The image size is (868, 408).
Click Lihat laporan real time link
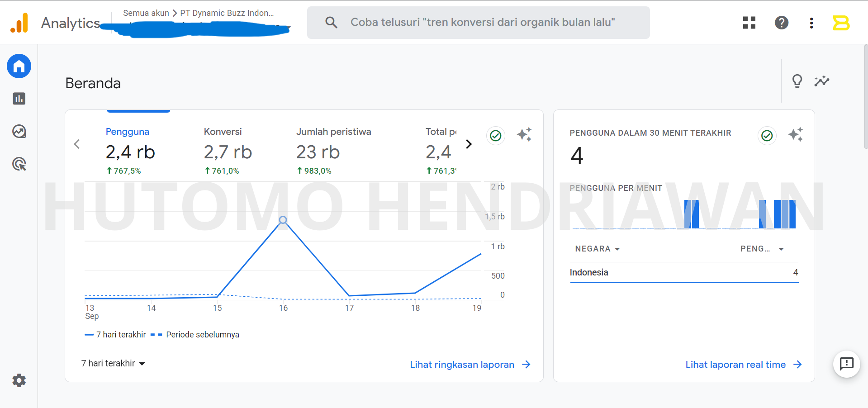[x=744, y=365]
